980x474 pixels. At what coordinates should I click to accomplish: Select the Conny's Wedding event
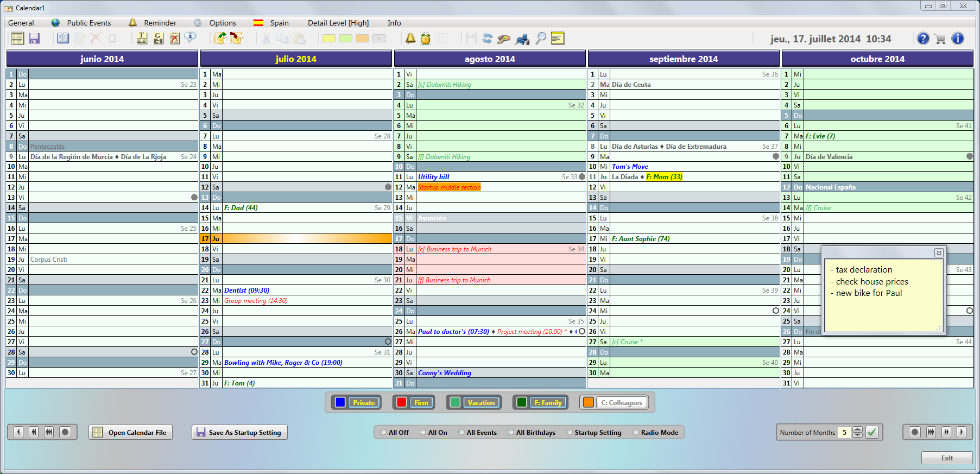[x=445, y=373]
